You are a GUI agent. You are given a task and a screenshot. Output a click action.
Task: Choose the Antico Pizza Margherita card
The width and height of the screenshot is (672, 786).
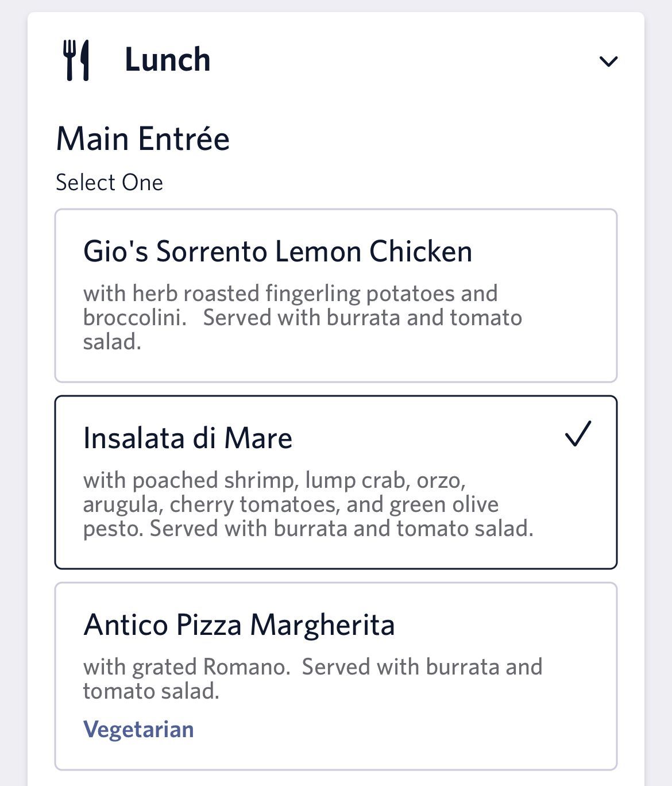click(336, 676)
